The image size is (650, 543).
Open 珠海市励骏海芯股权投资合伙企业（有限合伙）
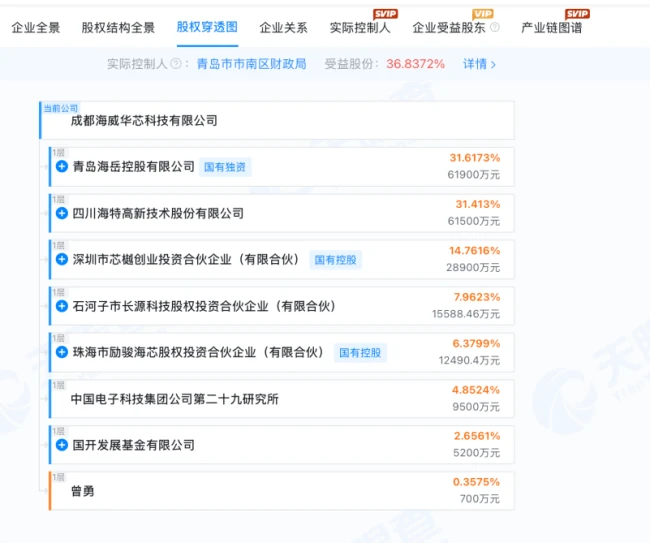tap(198, 352)
